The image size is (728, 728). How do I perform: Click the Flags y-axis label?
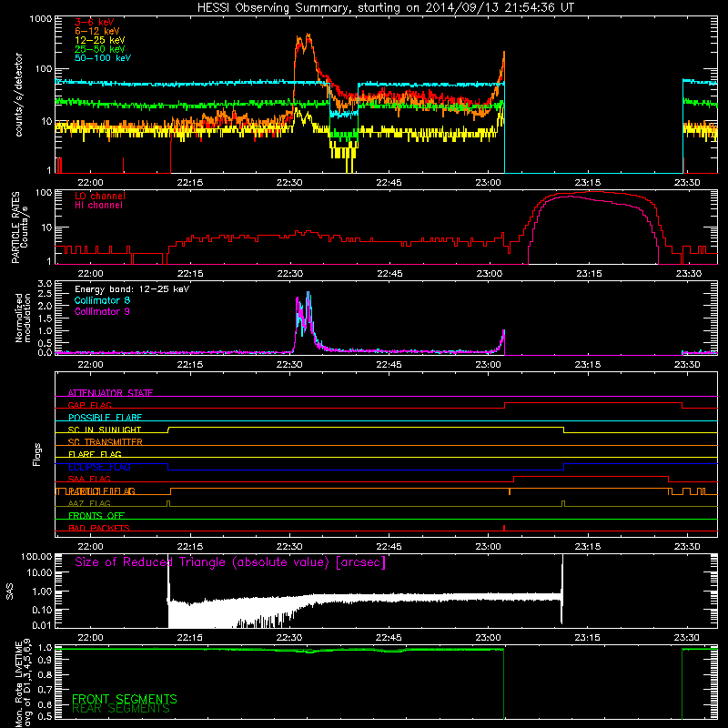point(37,455)
